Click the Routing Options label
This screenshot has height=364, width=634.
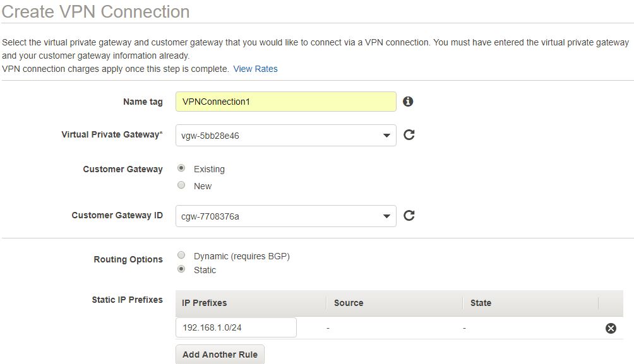pyautogui.click(x=128, y=259)
